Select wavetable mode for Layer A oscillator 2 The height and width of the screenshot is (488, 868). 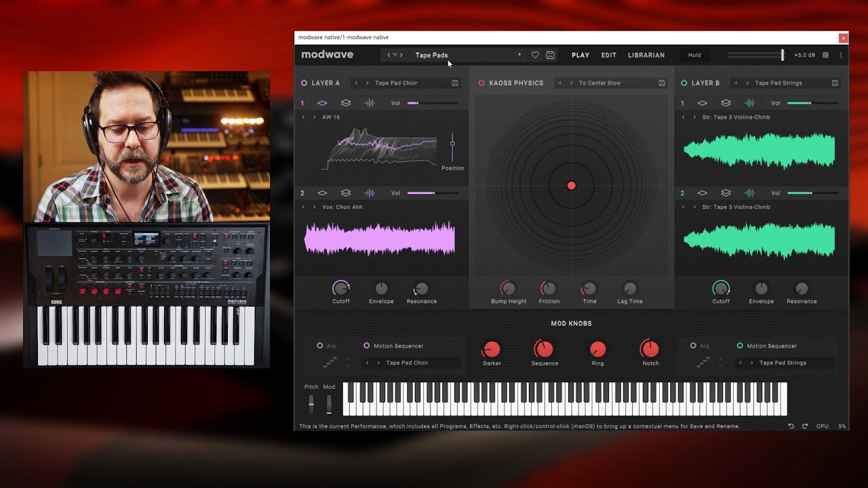click(x=322, y=193)
